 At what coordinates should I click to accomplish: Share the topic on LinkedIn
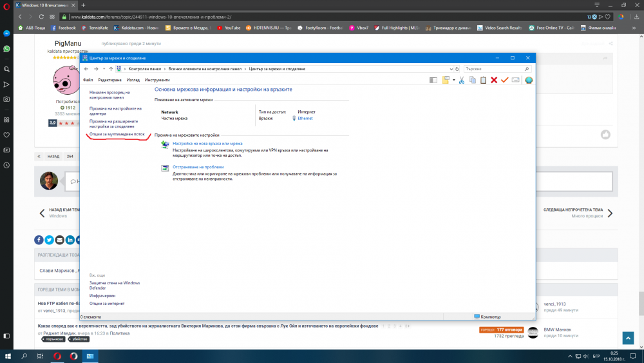(x=70, y=240)
